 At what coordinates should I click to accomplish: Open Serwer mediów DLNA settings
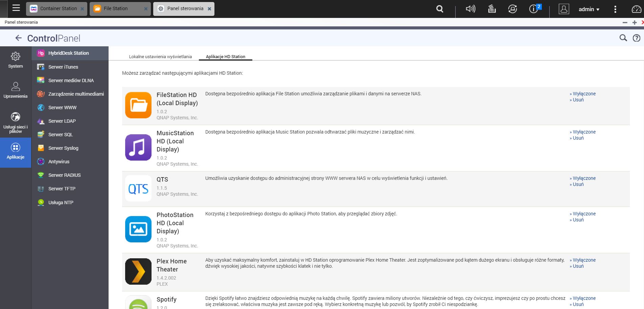[x=70, y=80]
